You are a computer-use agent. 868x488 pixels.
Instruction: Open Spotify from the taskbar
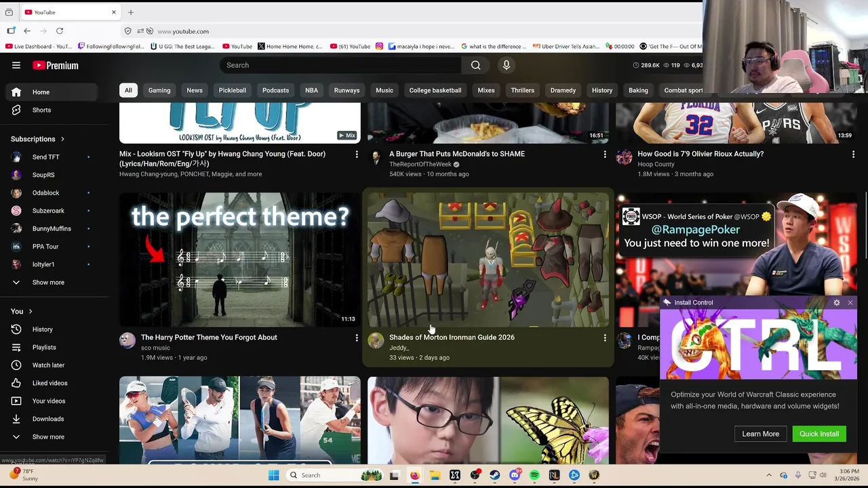coord(535,475)
